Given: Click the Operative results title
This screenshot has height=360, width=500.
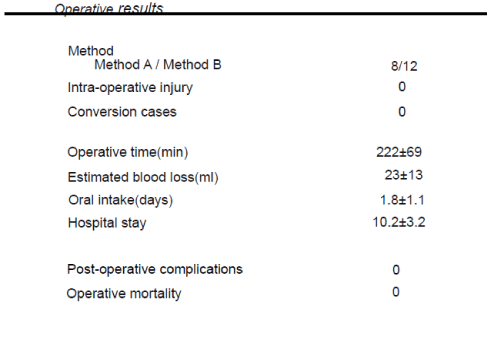Looking at the screenshot, I should [x=109, y=8].
